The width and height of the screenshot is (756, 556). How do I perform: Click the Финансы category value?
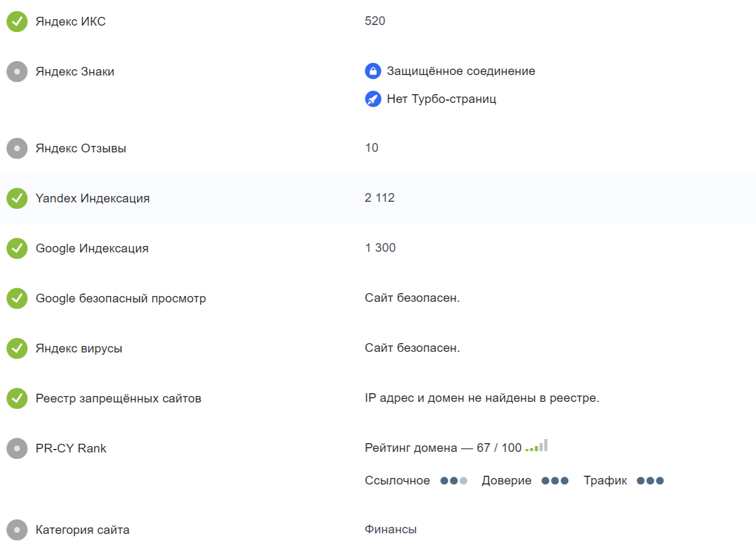pos(390,529)
